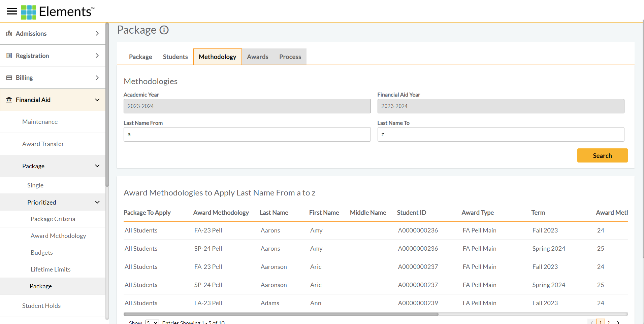Sort by Last Name column header
The width and height of the screenshot is (644, 324).
coord(274,213)
